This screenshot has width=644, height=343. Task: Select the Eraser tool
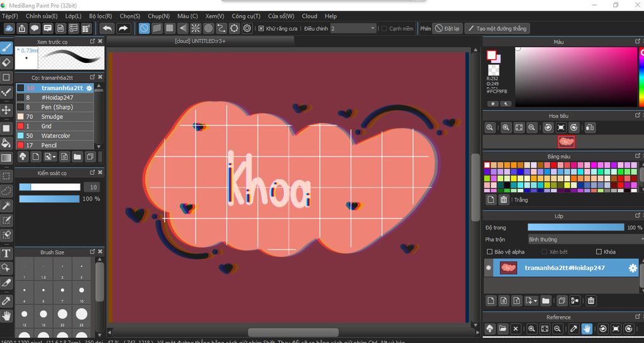coord(6,62)
